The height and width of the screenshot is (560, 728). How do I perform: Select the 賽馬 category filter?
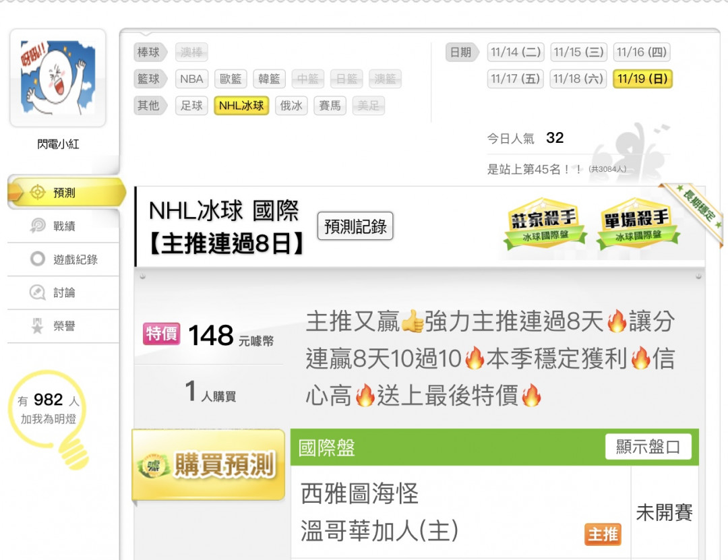pos(330,106)
